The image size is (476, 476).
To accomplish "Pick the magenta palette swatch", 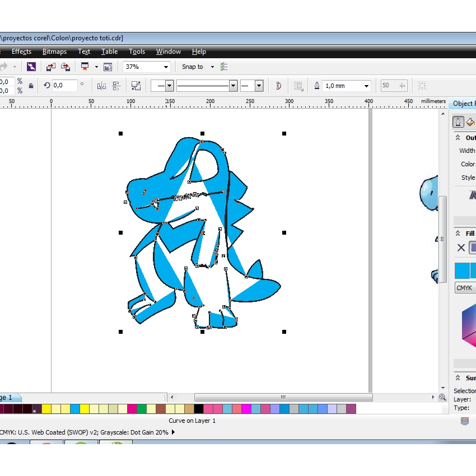I will click(x=246, y=409).
